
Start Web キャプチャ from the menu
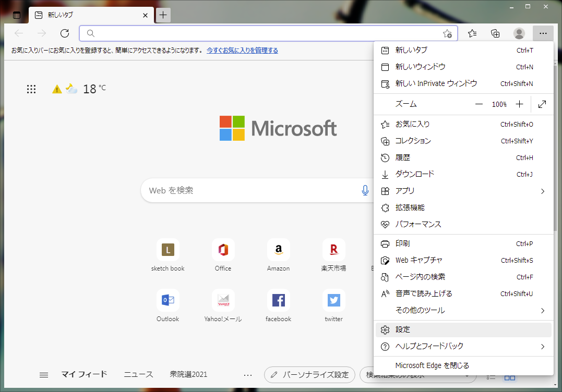tap(463, 260)
